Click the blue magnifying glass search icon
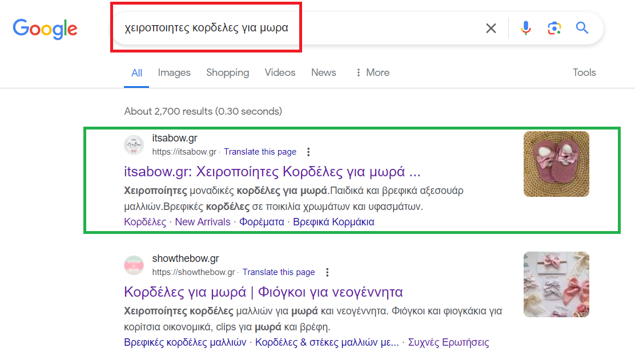 pos(582,28)
